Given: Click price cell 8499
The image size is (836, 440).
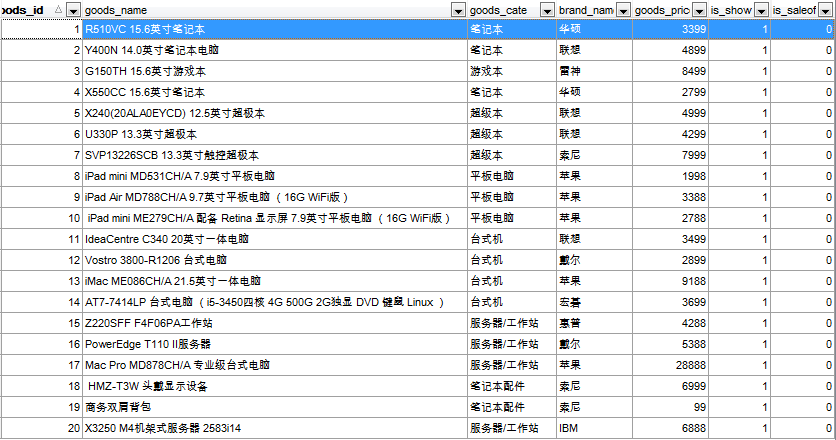Looking at the screenshot, I should click(670, 71).
